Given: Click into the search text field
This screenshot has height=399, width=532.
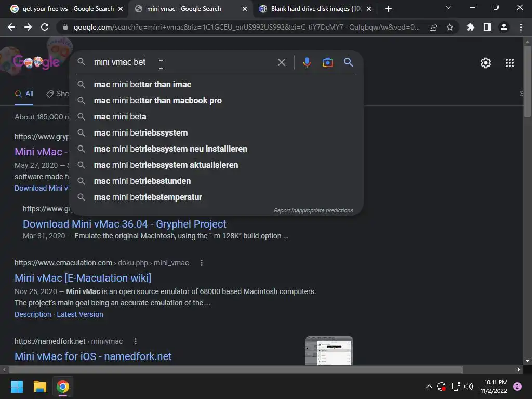Looking at the screenshot, I should [x=183, y=62].
